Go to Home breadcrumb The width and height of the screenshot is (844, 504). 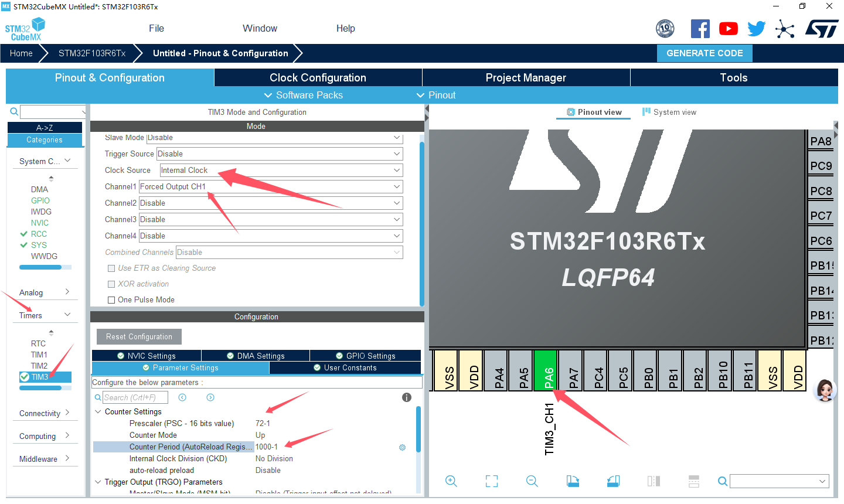coord(21,53)
